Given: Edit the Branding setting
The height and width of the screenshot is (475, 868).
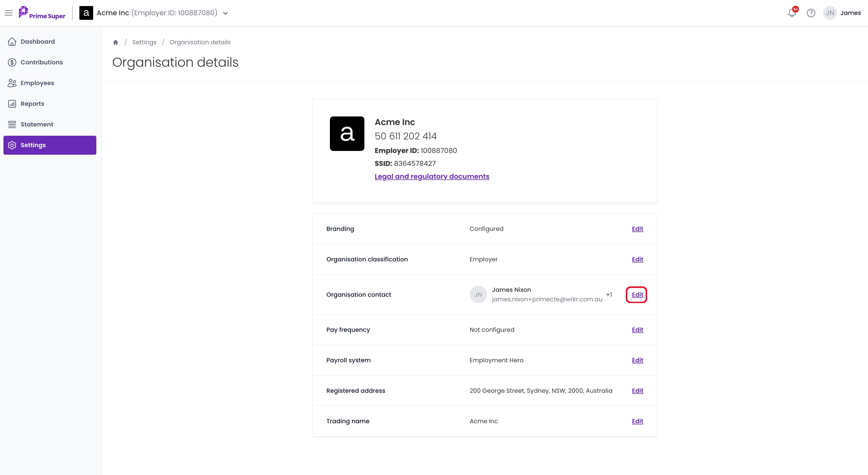Looking at the screenshot, I should (638, 229).
